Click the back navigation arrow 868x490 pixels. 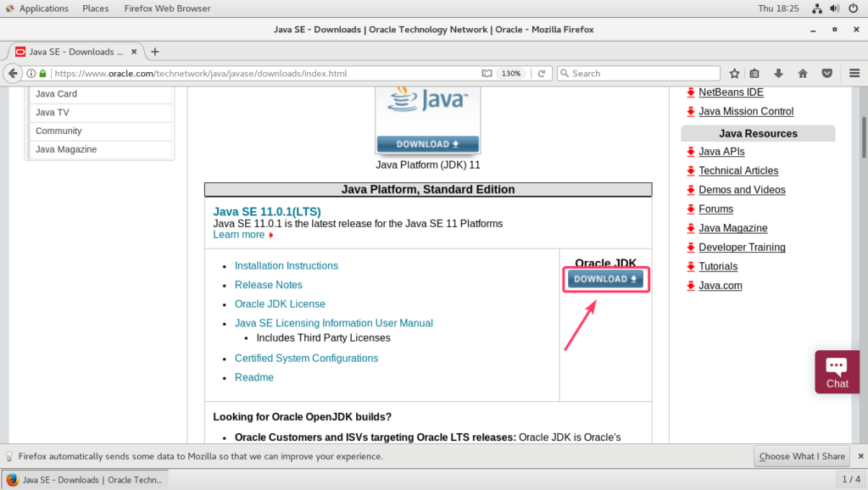click(x=12, y=73)
